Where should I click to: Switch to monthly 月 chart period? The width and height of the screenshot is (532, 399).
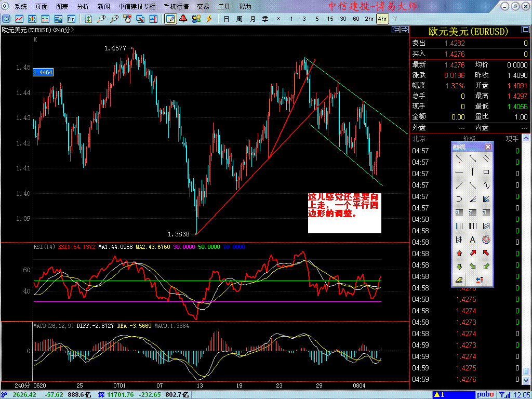[252, 19]
